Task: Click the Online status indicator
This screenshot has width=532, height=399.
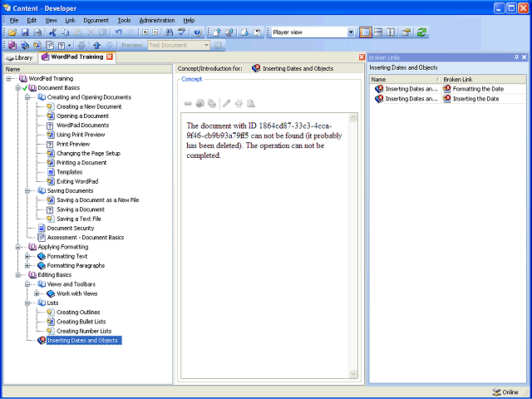Action: [505, 392]
